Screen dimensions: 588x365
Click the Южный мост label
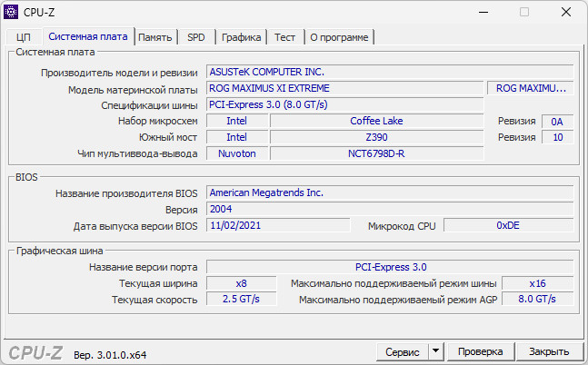[x=168, y=137]
